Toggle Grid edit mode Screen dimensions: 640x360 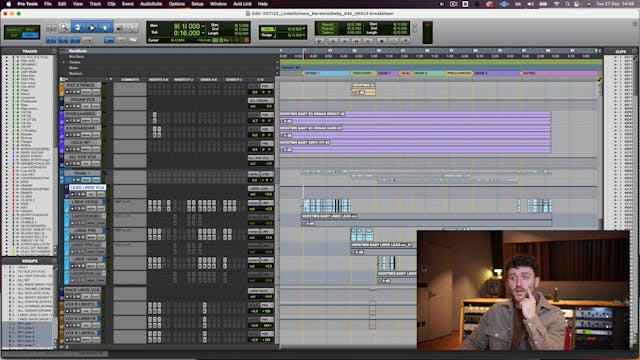(x=31, y=35)
